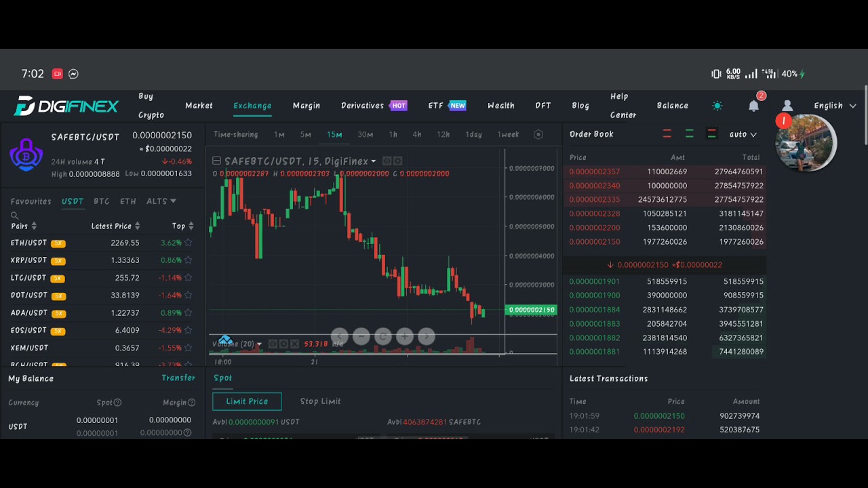
Task: Open the user account profile icon
Action: click(787, 106)
